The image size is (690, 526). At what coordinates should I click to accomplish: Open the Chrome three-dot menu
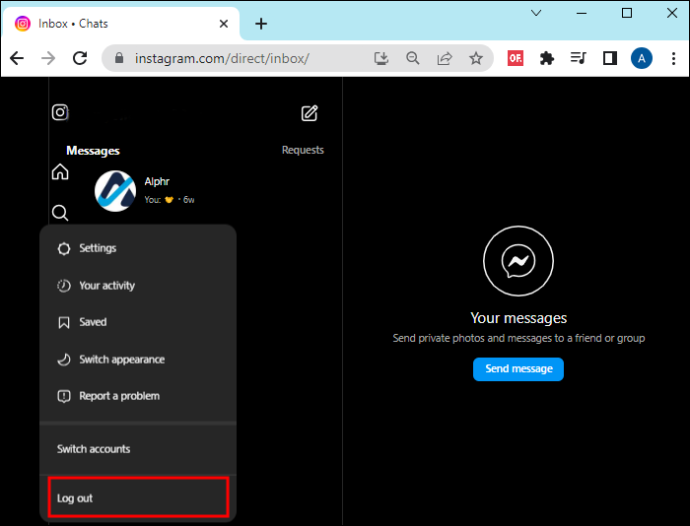673,58
